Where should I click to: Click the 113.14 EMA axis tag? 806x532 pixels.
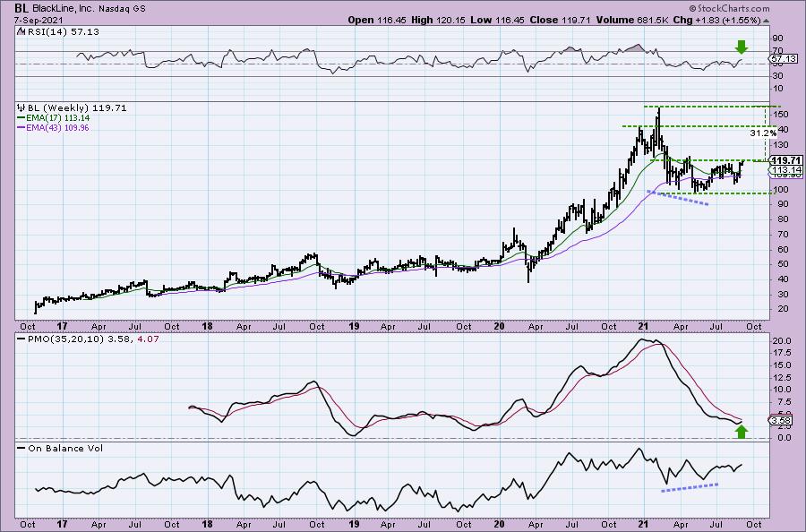pyautogui.click(x=786, y=169)
